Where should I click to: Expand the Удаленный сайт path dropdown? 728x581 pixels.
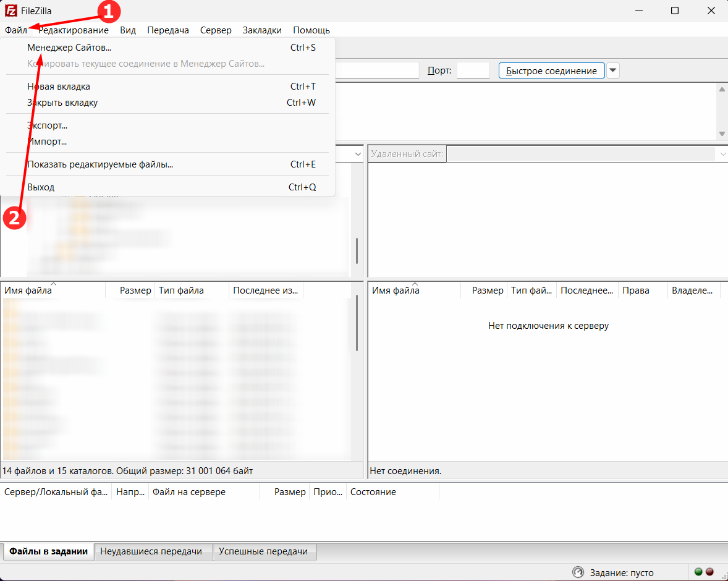pyautogui.click(x=723, y=154)
